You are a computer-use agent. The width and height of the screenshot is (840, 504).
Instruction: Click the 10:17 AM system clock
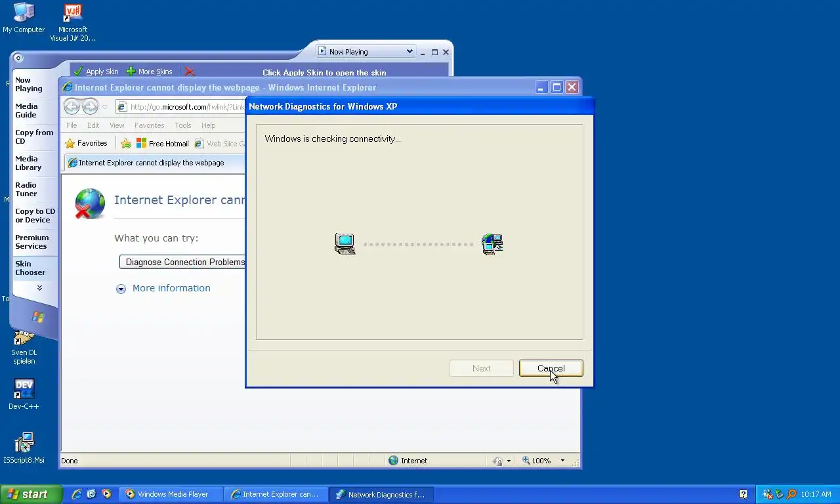pyautogui.click(x=816, y=494)
